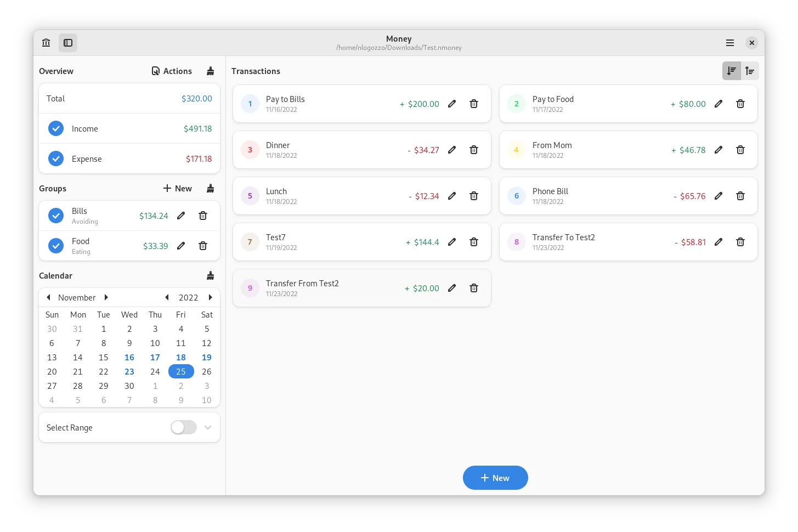Image resolution: width=798 pixels, height=532 pixels.
Task: Uncheck the Income filter checkbox
Action: click(x=56, y=129)
